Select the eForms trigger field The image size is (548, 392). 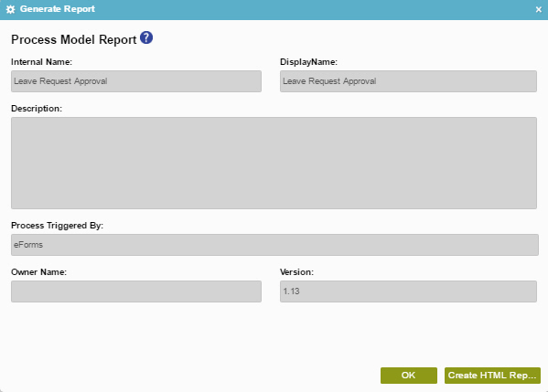tap(274, 245)
